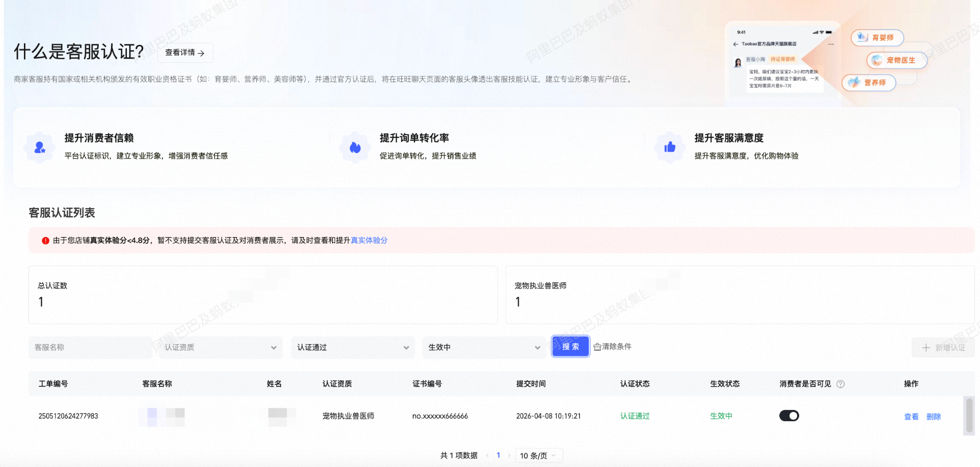Click 清除条件 to clear filters

coord(613,347)
